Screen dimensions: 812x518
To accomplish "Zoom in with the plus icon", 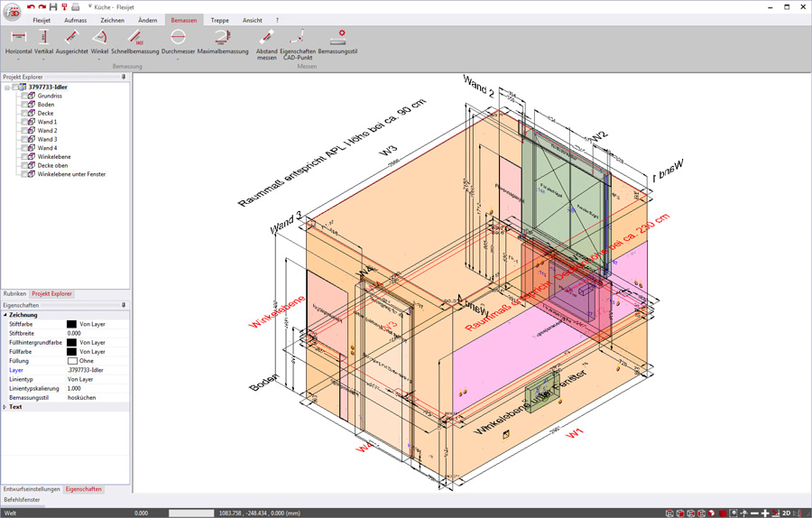I will click(765, 513).
